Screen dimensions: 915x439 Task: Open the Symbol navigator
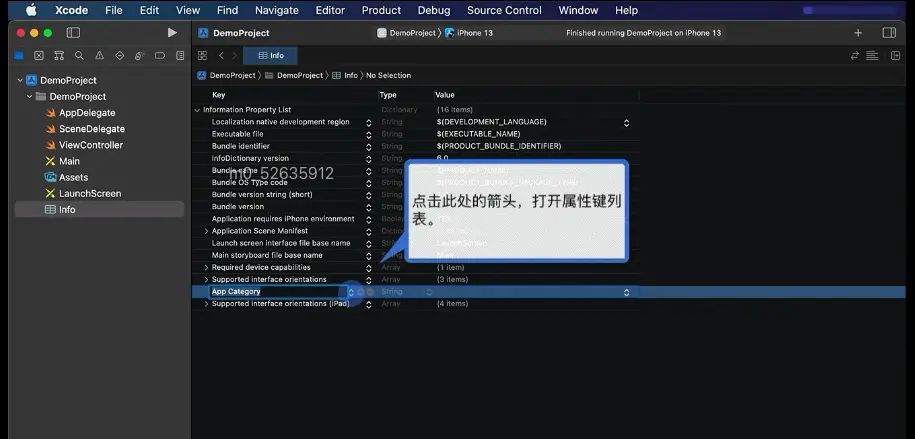point(59,55)
